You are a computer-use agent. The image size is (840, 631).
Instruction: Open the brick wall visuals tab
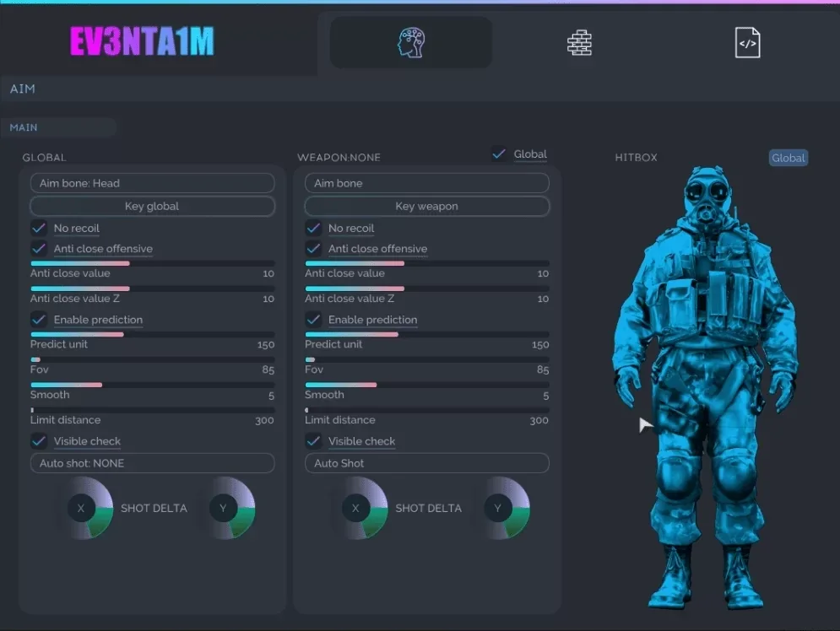point(579,42)
